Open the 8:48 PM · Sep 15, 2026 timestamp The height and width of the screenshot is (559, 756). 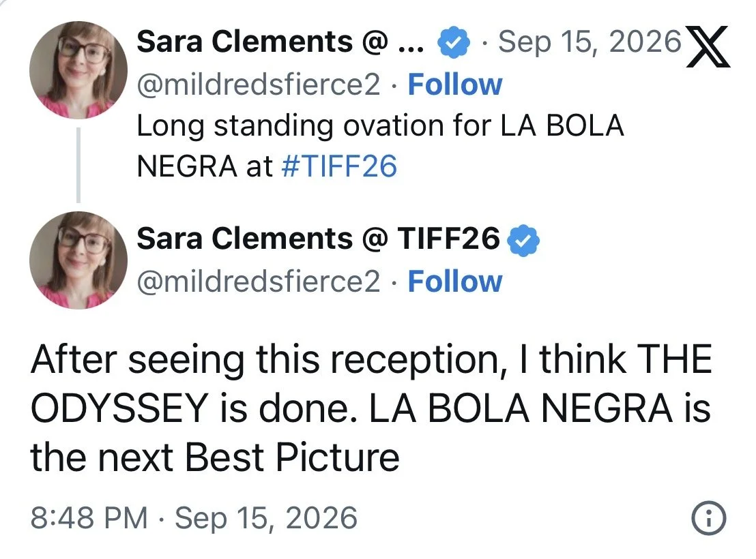194,518
